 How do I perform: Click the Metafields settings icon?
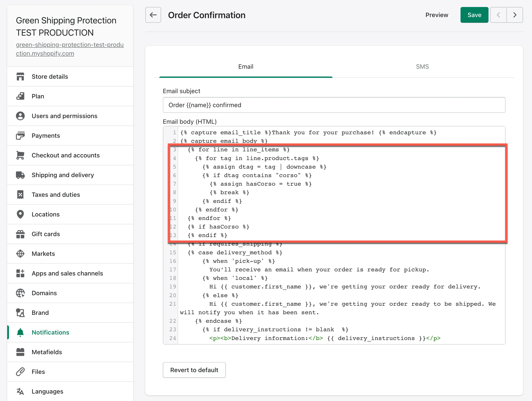tap(20, 352)
